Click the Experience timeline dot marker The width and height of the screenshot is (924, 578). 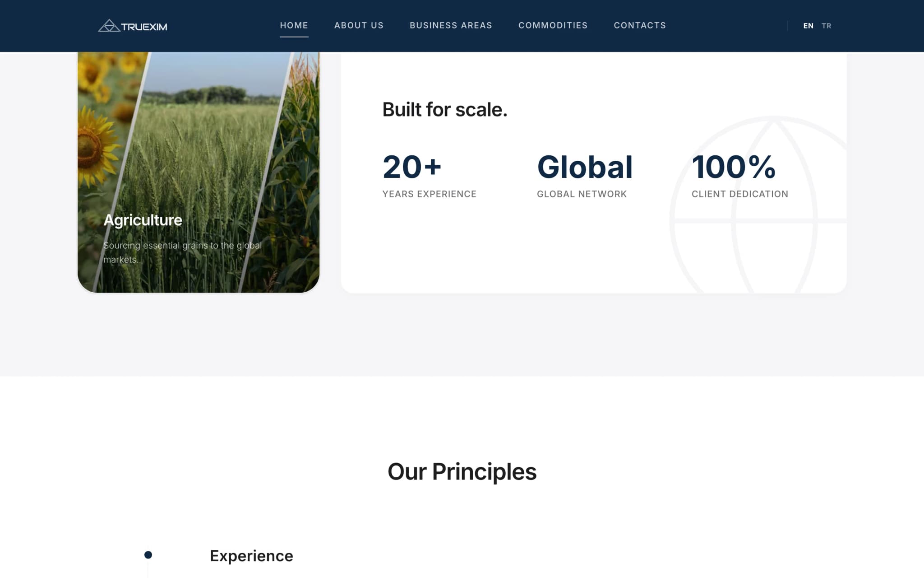click(148, 555)
